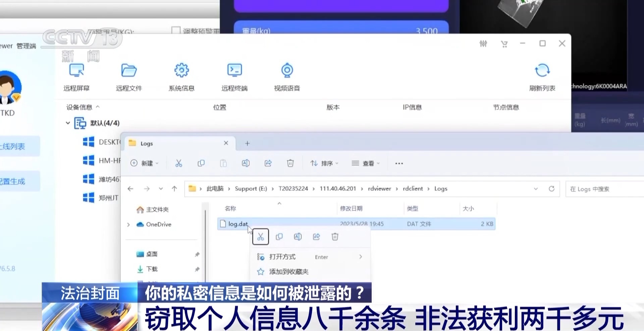
Task: Select 打开方式 in the context menu
Action: [x=282, y=257]
